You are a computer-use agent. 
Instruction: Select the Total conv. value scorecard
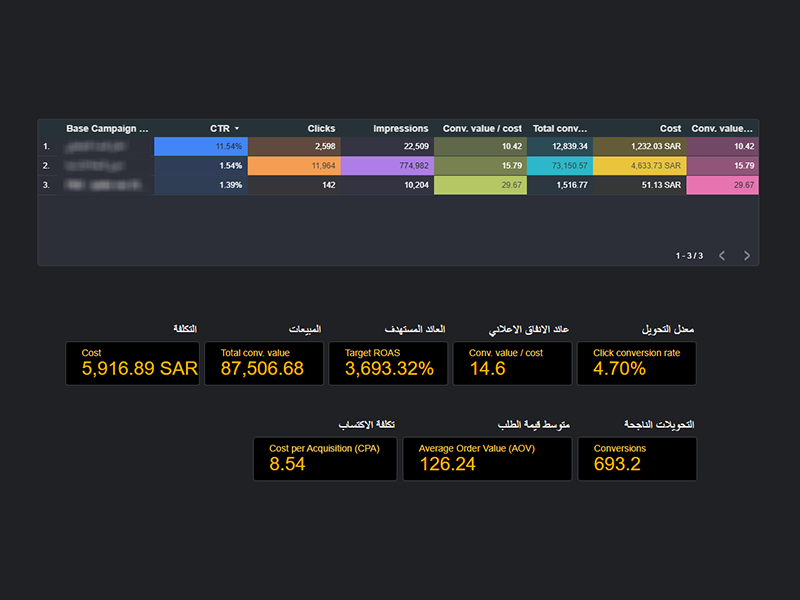[264, 364]
